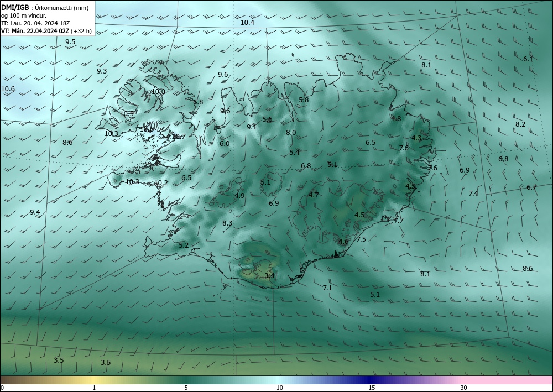Viewport: 553px width, 392px height.
Task: Click the '5.4' value on the map
Action: (x=294, y=152)
